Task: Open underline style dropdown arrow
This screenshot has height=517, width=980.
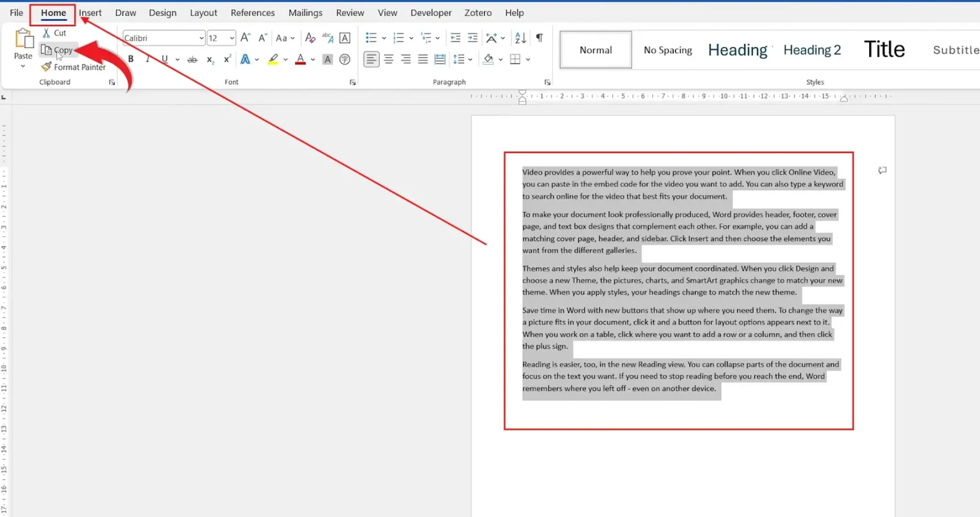Action: coord(178,59)
